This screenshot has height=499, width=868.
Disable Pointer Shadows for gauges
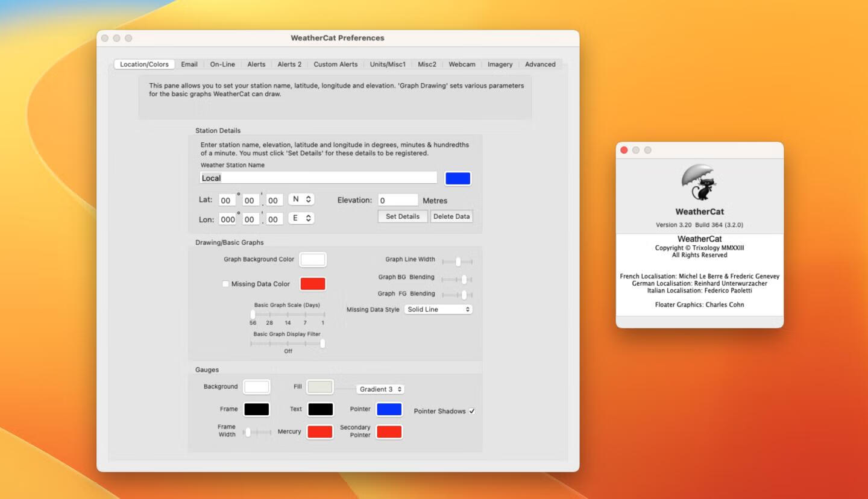(473, 411)
